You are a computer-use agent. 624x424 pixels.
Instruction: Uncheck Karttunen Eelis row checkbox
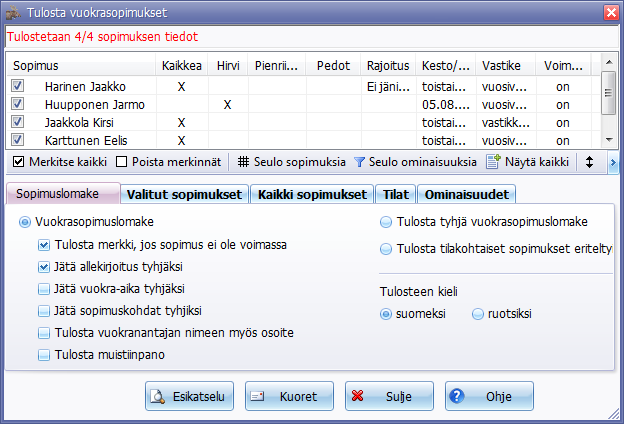coord(18,139)
